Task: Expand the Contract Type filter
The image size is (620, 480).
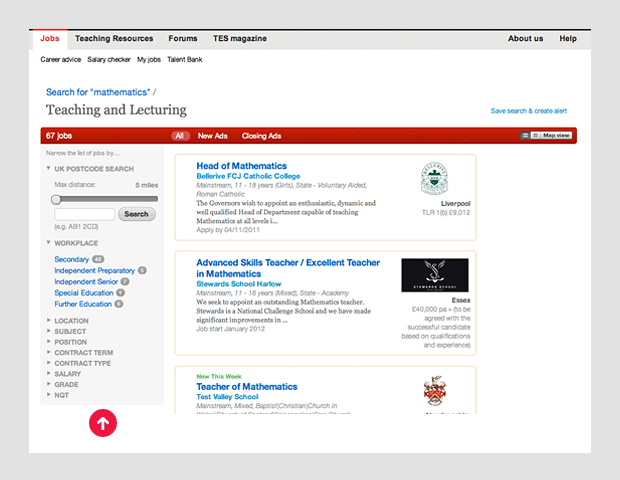Action: (x=82, y=363)
